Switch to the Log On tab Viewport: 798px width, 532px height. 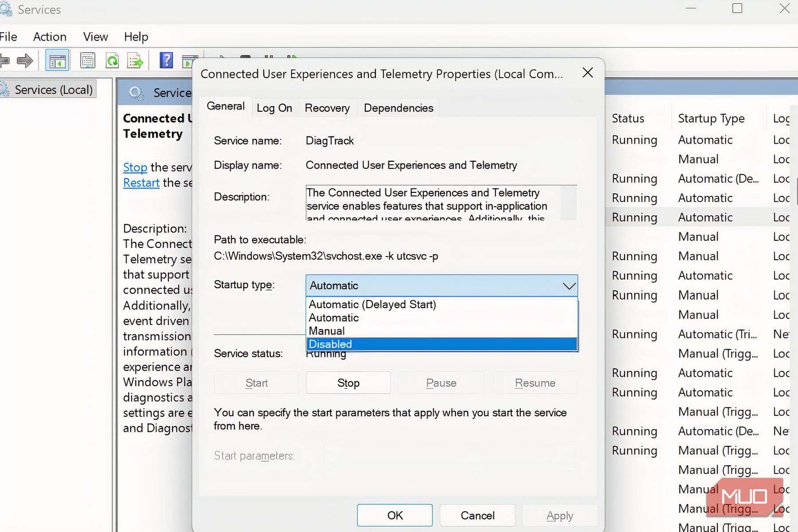(x=274, y=108)
